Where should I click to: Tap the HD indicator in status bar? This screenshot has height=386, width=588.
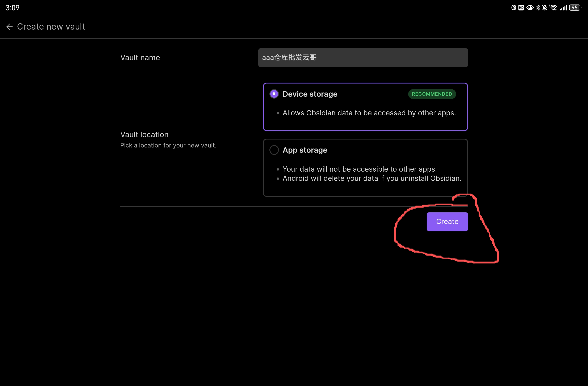pos(521,8)
